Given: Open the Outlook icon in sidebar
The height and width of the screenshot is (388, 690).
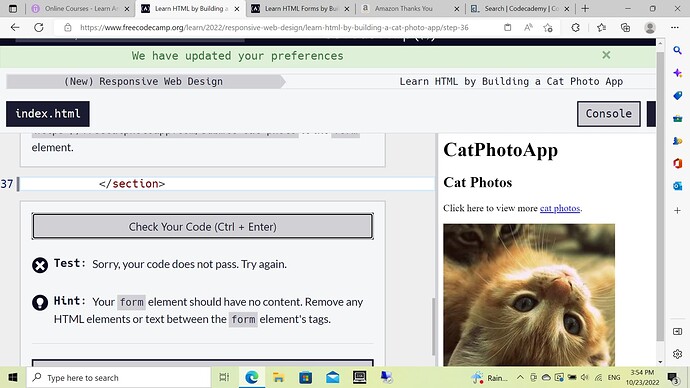Looking at the screenshot, I should coord(677,186).
